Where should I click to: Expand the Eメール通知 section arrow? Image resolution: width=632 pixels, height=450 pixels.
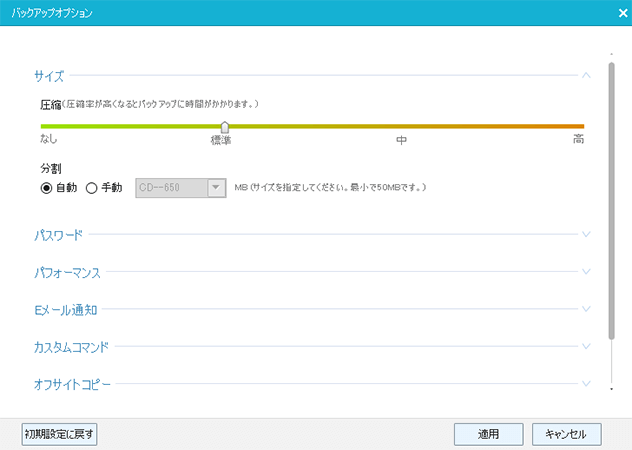586,310
